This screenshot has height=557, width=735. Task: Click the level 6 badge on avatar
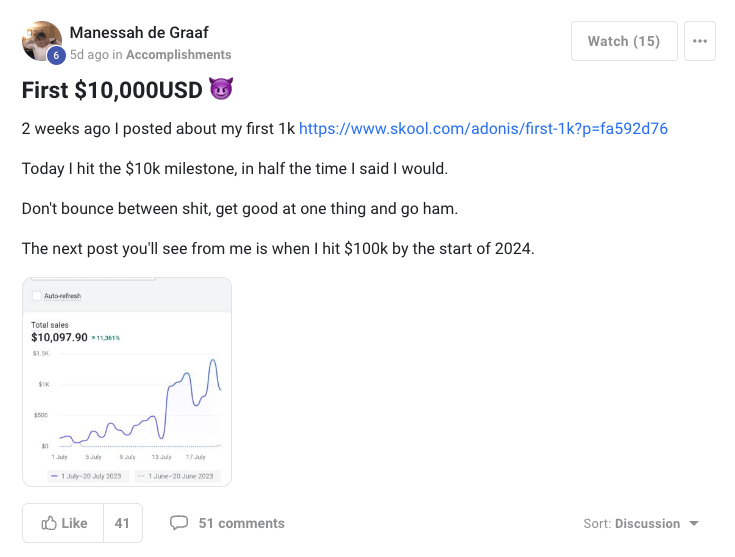point(57,55)
